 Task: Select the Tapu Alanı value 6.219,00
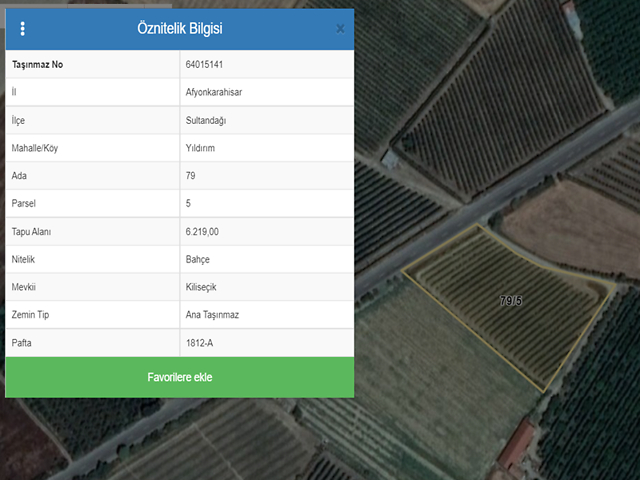point(202,231)
